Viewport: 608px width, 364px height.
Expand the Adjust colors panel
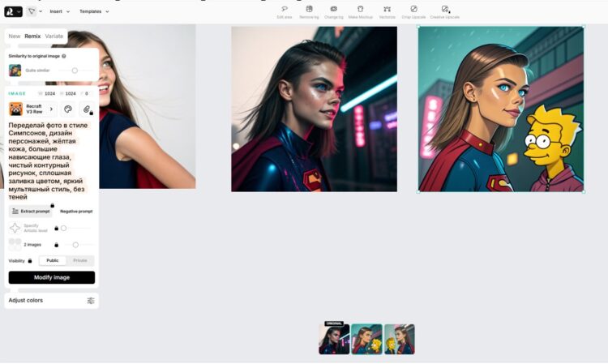52,301
